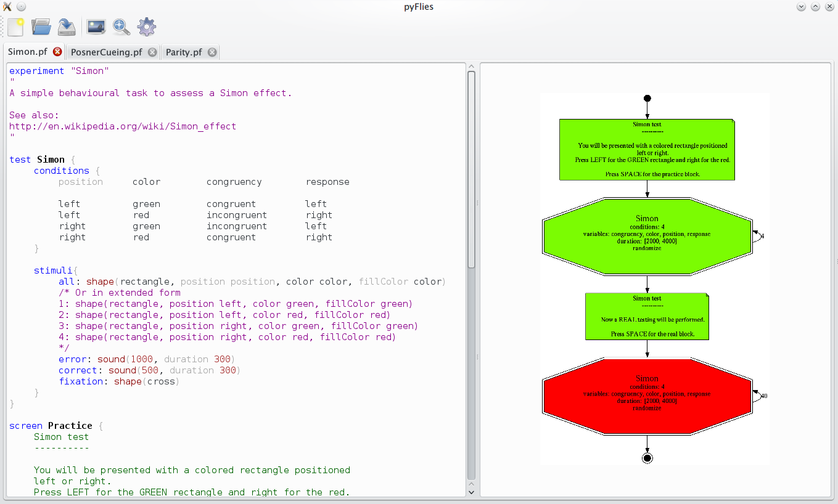Click the '/* Or in extended form' comment
Viewport: 838px width, 504px height.
point(120,293)
